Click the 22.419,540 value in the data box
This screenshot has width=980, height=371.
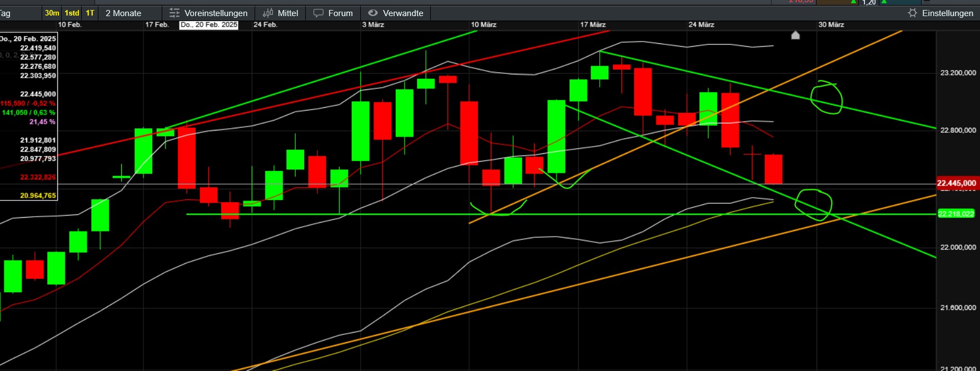(38, 48)
